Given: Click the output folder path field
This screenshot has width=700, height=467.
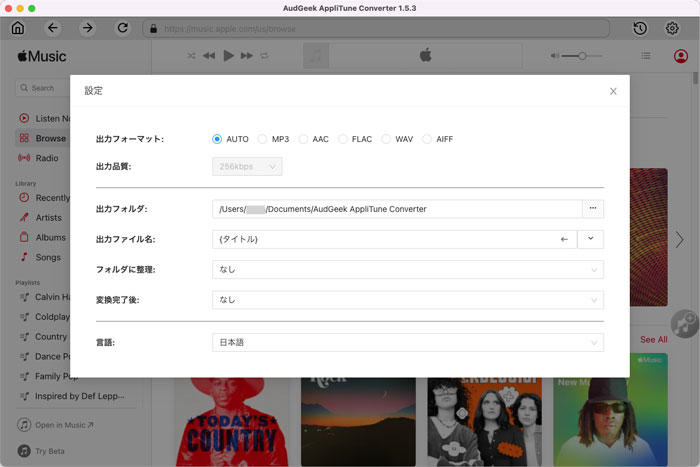Looking at the screenshot, I should [397, 209].
